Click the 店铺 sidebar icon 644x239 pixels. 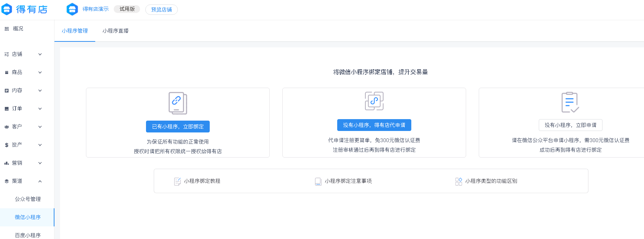[7, 54]
